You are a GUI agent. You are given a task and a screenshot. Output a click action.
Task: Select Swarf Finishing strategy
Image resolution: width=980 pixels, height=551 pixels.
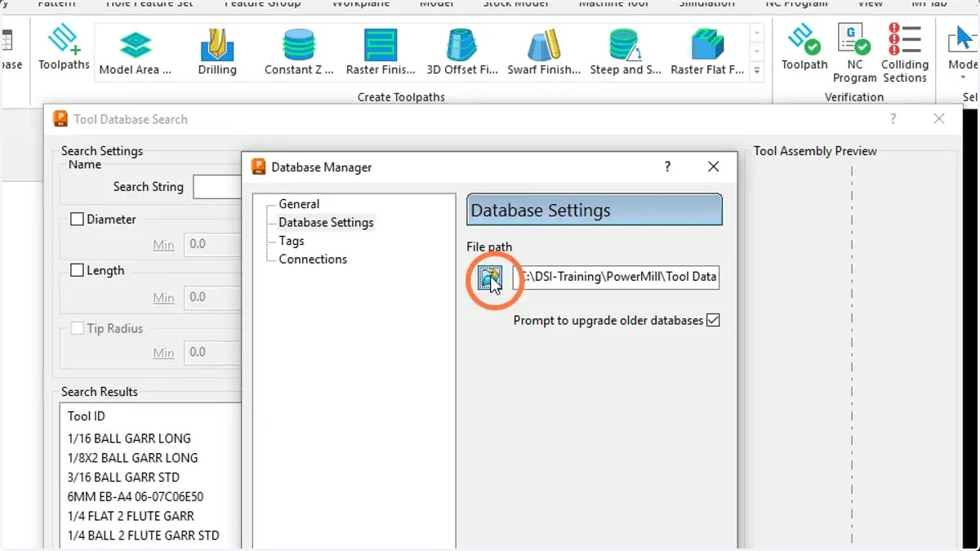click(544, 52)
